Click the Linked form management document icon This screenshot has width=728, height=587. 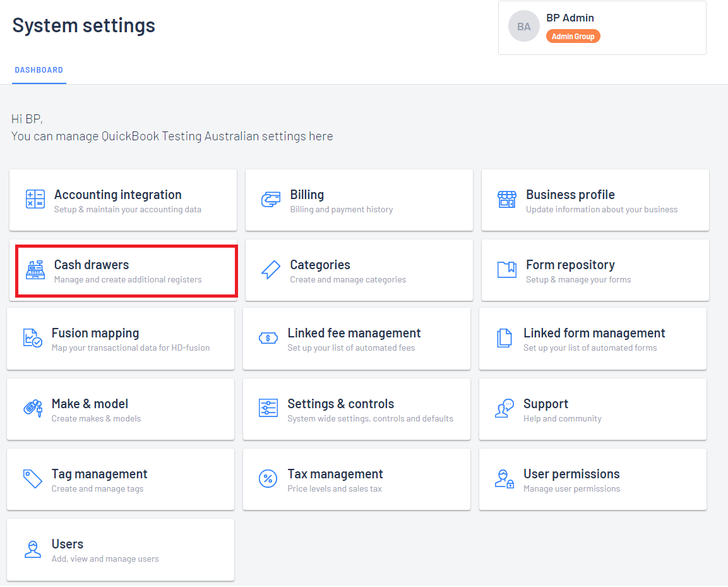[504, 338]
